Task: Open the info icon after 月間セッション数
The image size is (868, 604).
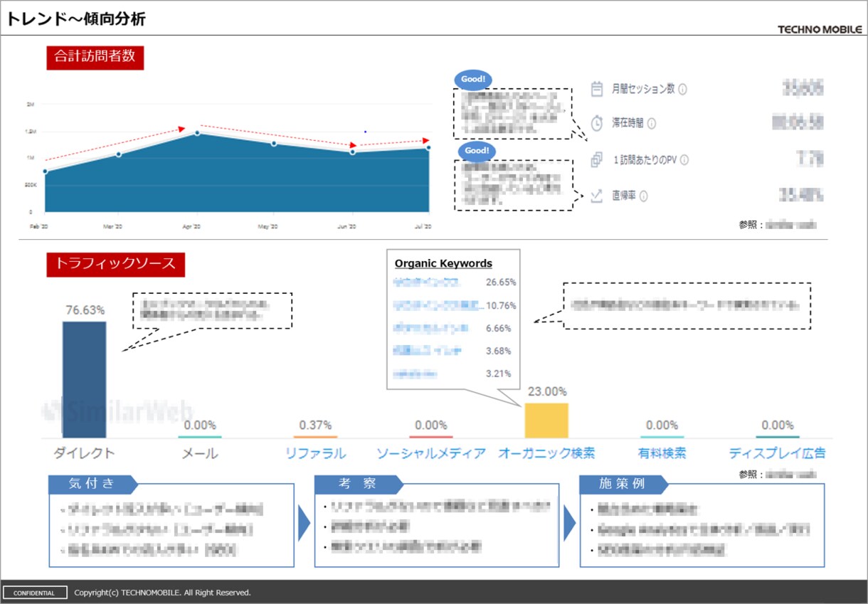Action: click(682, 90)
